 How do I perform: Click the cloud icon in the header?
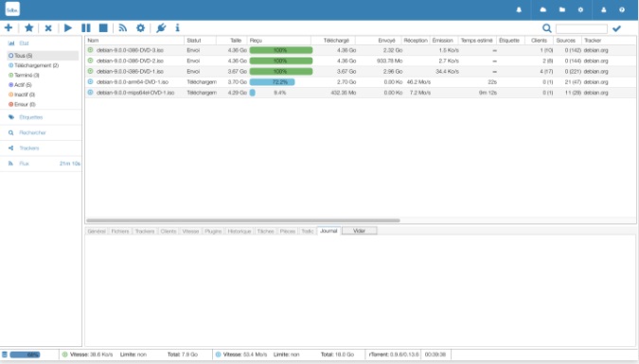[x=542, y=9]
